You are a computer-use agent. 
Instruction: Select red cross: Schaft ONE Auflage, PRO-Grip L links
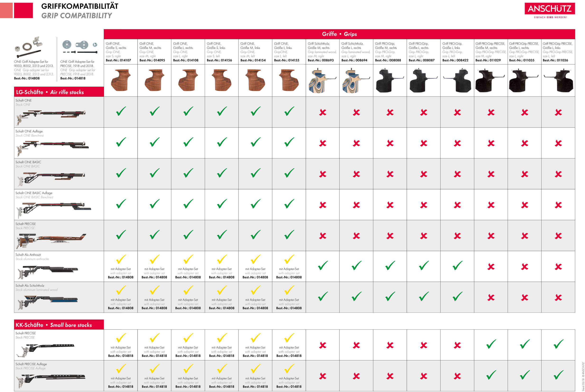pos(457,143)
